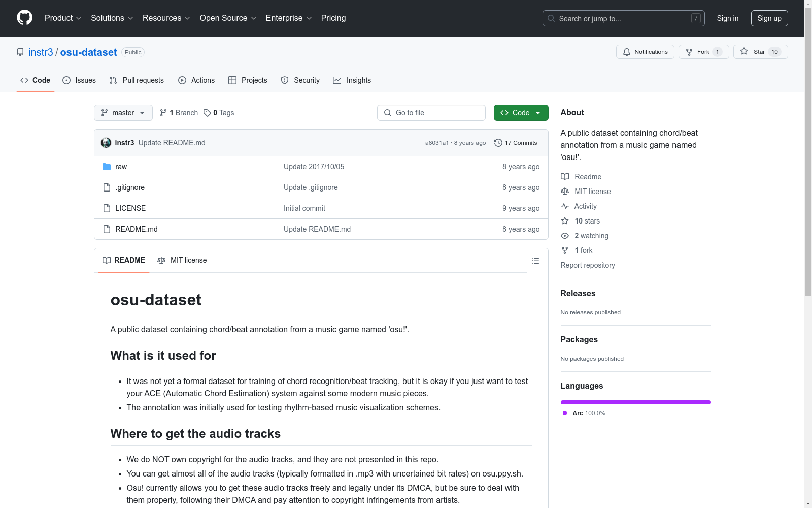Click the raw folder icon
The height and width of the screenshot is (508, 812).
tap(107, 167)
